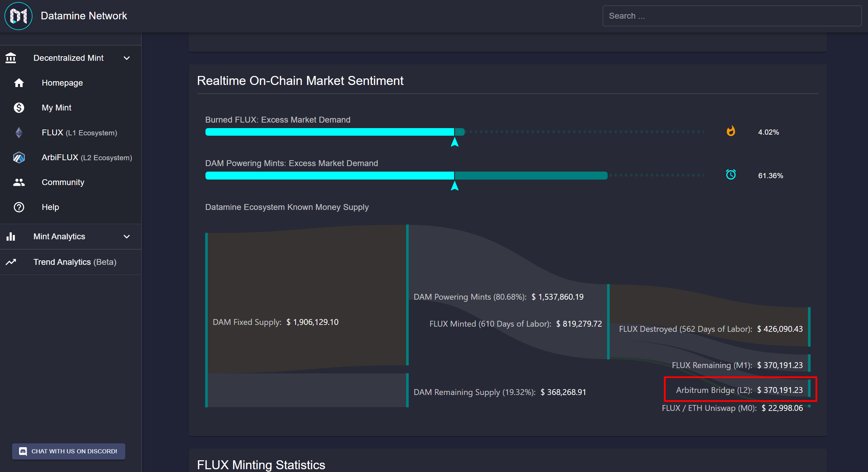Click the alarm clock icon beside 61.36%
This screenshot has height=472, width=868.
[731, 175]
